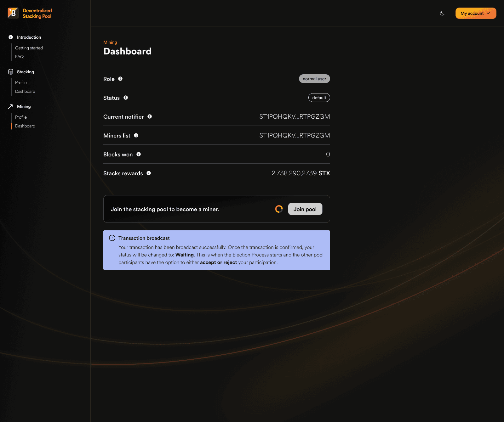Click the Miners list info icon
The image size is (504, 422).
pos(136,135)
